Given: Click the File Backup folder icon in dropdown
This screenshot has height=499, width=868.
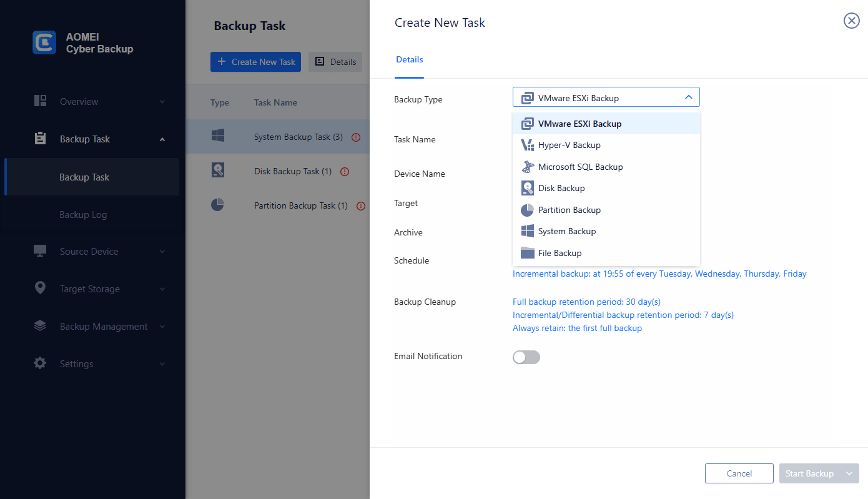Looking at the screenshot, I should coord(528,252).
